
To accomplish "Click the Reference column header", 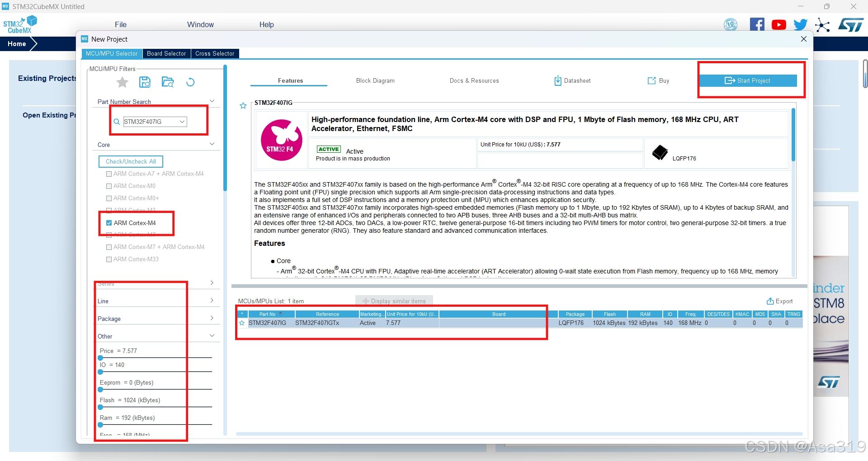I will pos(327,314).
